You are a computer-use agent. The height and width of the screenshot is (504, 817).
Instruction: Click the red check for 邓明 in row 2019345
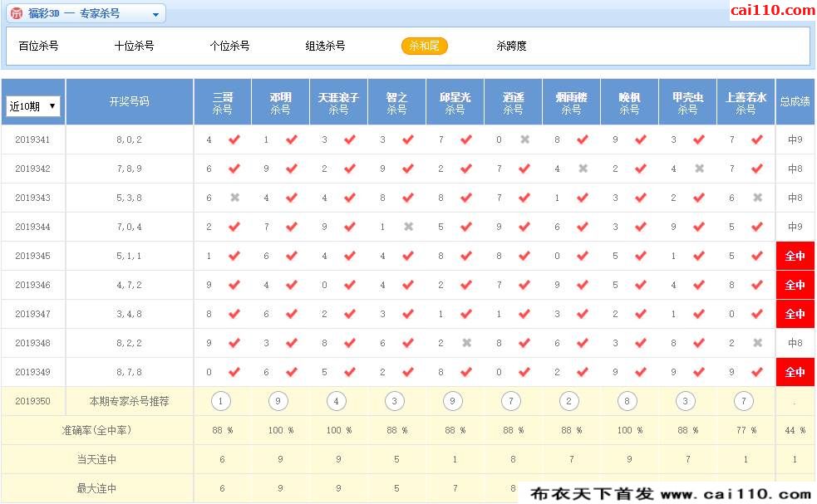pos(292,256)
